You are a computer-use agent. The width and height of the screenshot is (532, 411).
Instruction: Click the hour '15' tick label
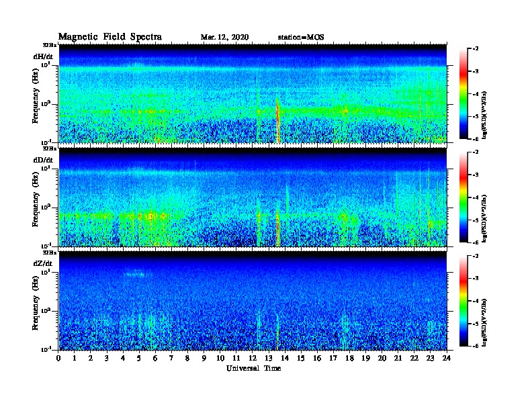click(301, 359)
